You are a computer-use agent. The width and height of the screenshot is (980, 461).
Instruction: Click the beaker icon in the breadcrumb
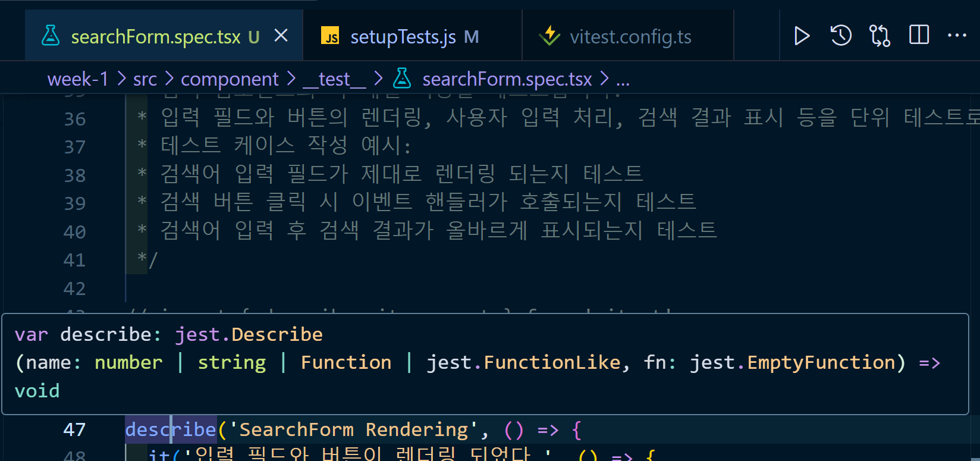(403, 78)
